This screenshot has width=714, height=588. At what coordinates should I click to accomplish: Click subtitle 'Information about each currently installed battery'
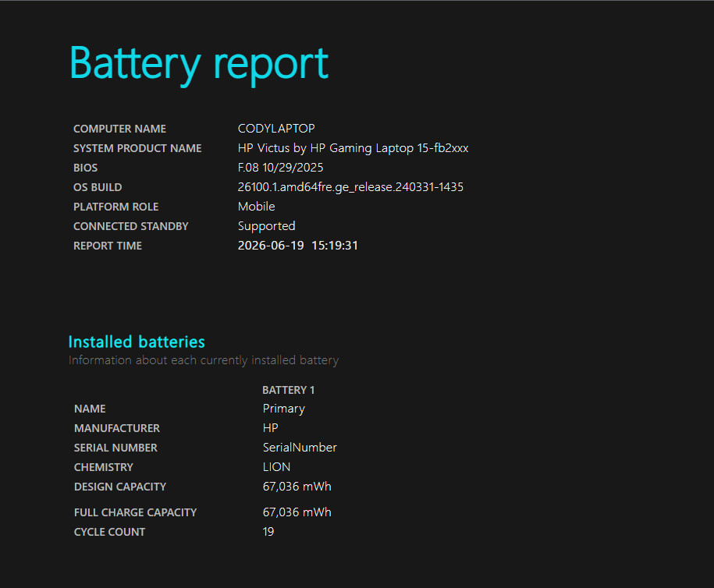(x=204, y=360)
